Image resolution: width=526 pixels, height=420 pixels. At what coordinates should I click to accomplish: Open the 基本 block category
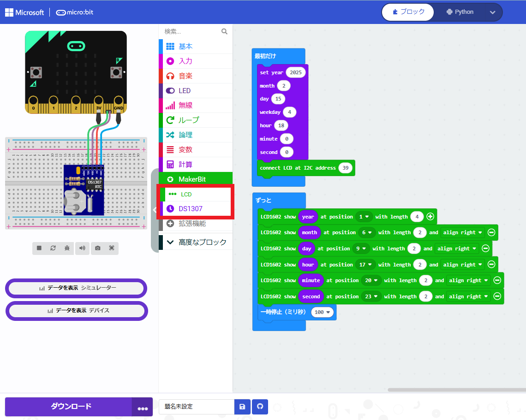(x=185, y=47)
